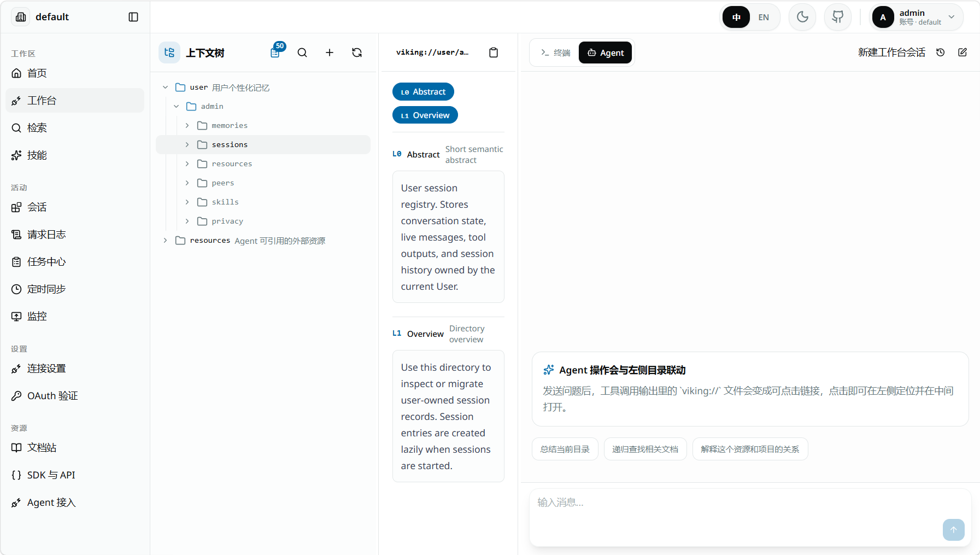Collapse the sidebar panel icon
This screenshot has height=555, width=980.
pos(133,17)
